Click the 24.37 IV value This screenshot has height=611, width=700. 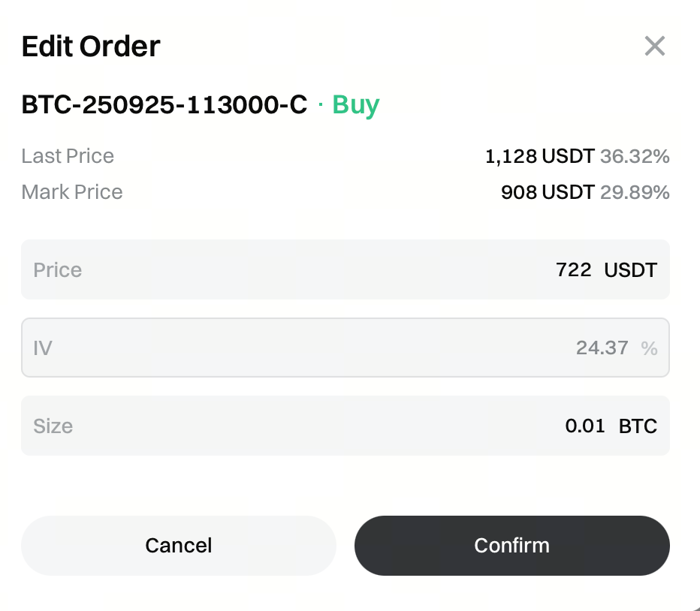(602, 348)
